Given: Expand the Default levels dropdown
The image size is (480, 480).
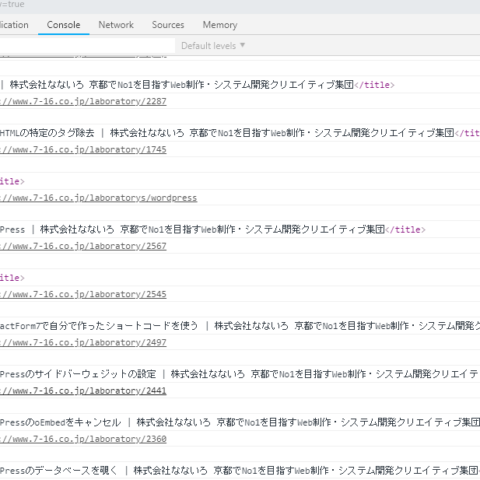Looking at the screenshot, I should click(x=213, y=46).
